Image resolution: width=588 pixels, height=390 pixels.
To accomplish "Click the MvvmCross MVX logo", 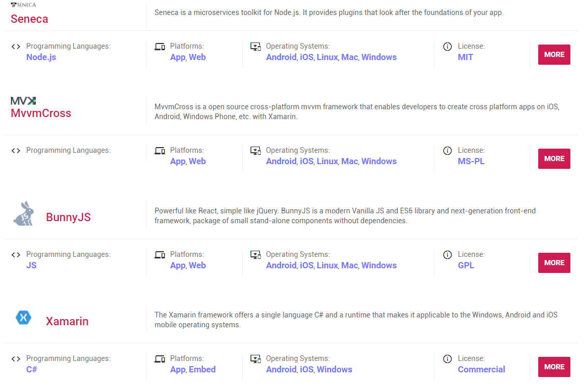I will click(23, 101).
